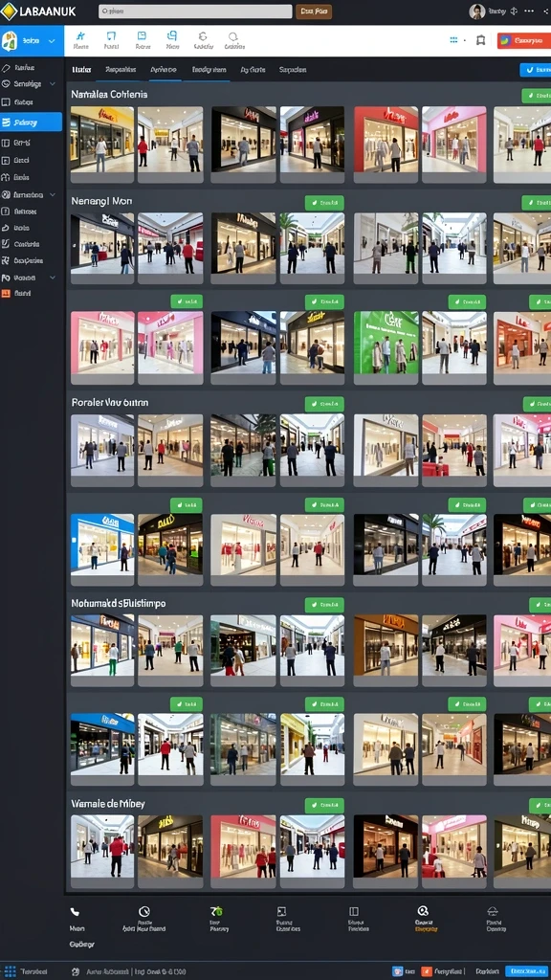Click the overlapping squares toolbar icon

coord(172,36)
